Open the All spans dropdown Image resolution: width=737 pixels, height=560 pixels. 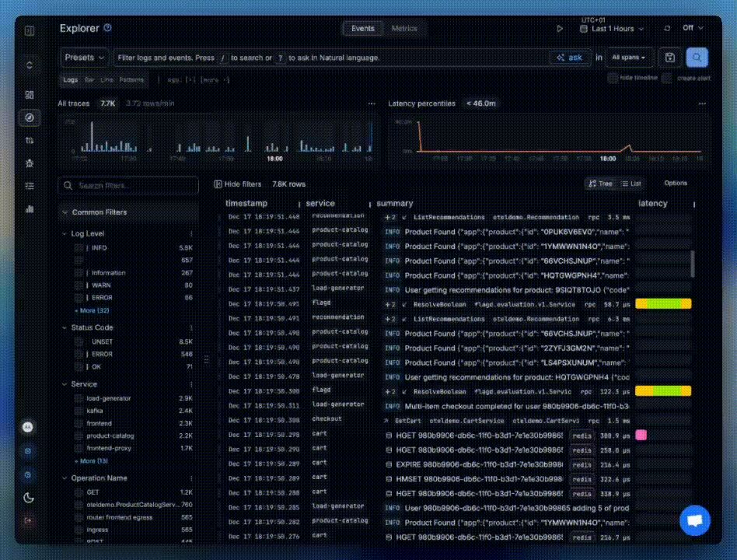pos(628,57)
